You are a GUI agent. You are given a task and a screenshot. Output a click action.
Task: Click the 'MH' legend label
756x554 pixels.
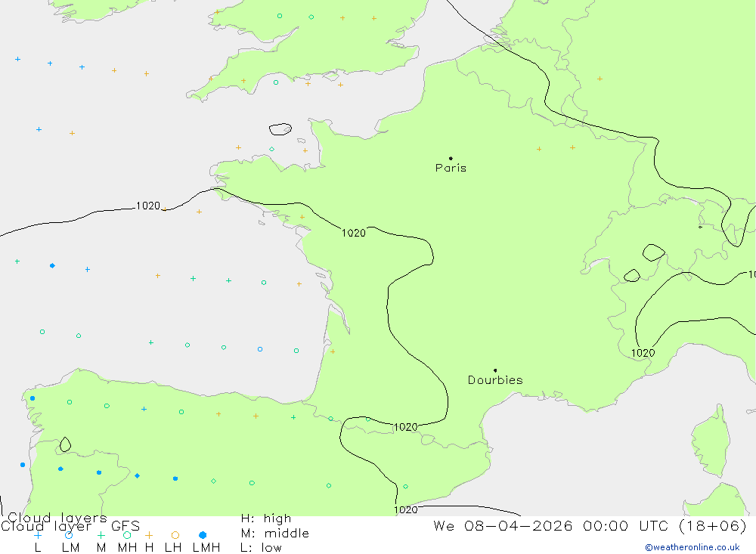[127, 548]
